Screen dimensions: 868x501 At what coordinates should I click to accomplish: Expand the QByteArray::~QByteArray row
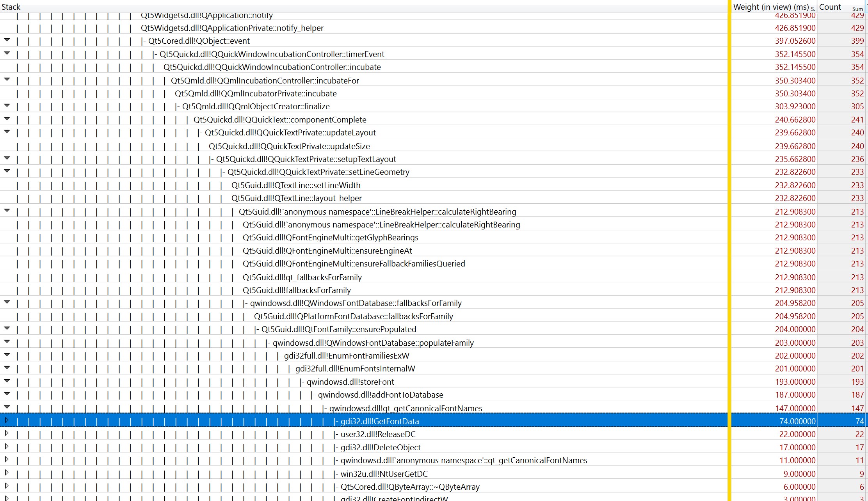[7, 486]
